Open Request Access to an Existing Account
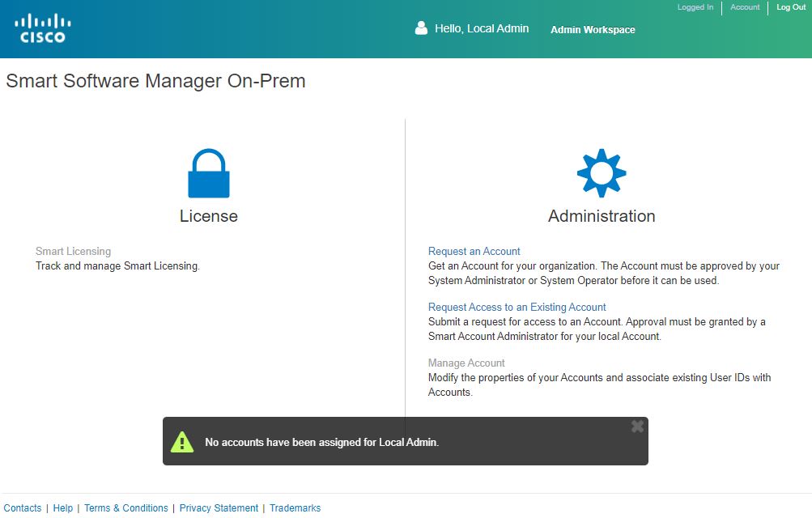This screenshot has height=518, width=812. click(517, 307)
